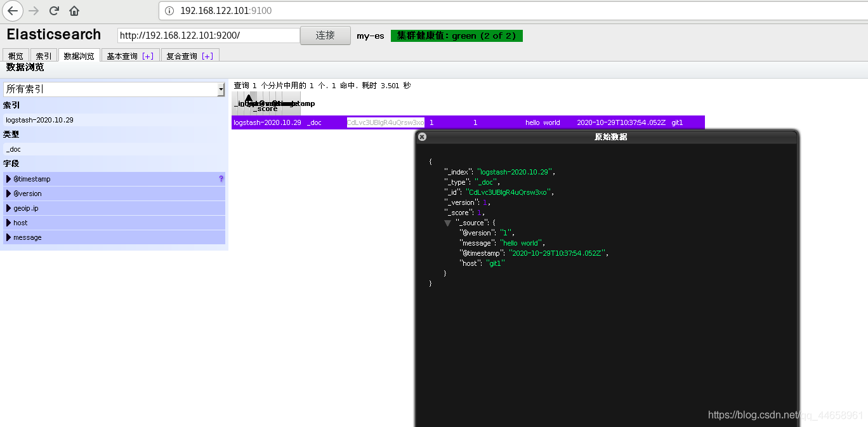
Task: Collapse the _source node triangle in JSON
Action: click(x=447, y=223)
